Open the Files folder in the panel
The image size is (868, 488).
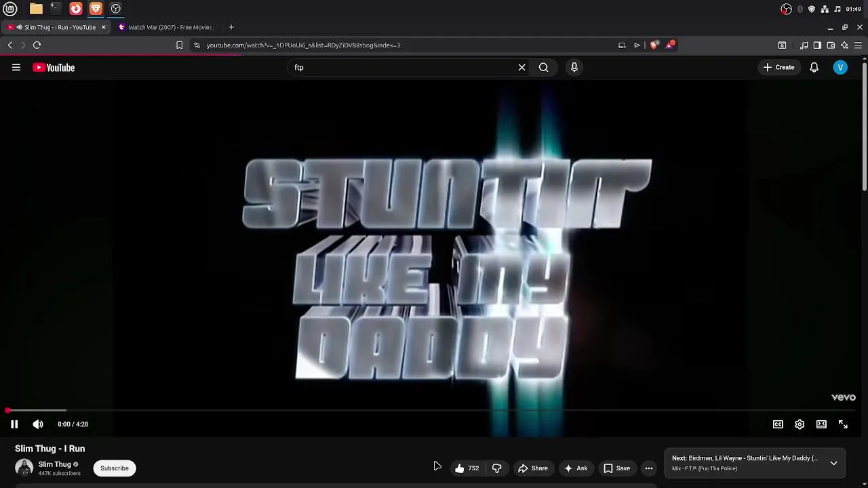coord(36,9)
